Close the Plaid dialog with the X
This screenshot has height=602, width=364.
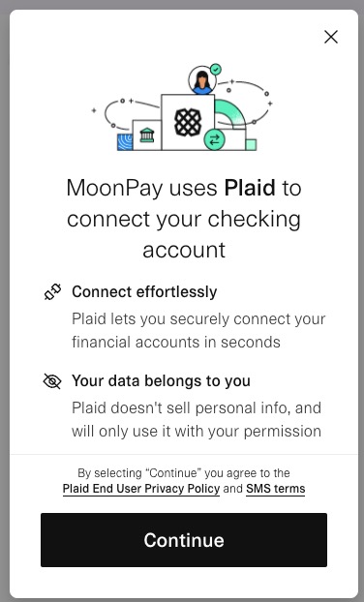click(x=330, y=37)
